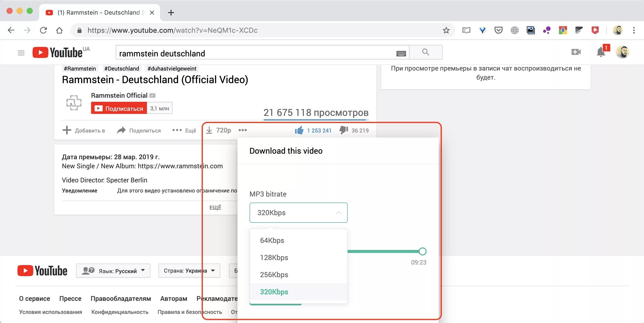Open the on-screen keyboard icon in search box
This screenshot has height=323, width=644.
pyautogui.click(x=401, y=53)
